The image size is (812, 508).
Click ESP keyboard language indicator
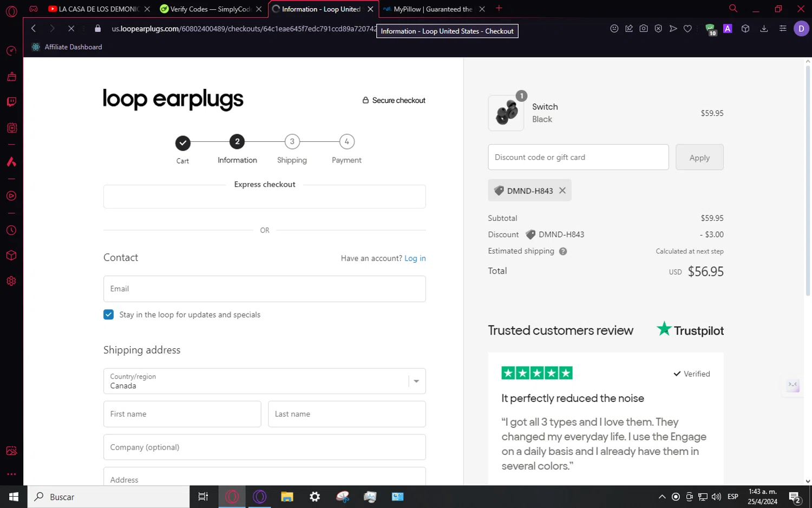[x=733, y=497]
